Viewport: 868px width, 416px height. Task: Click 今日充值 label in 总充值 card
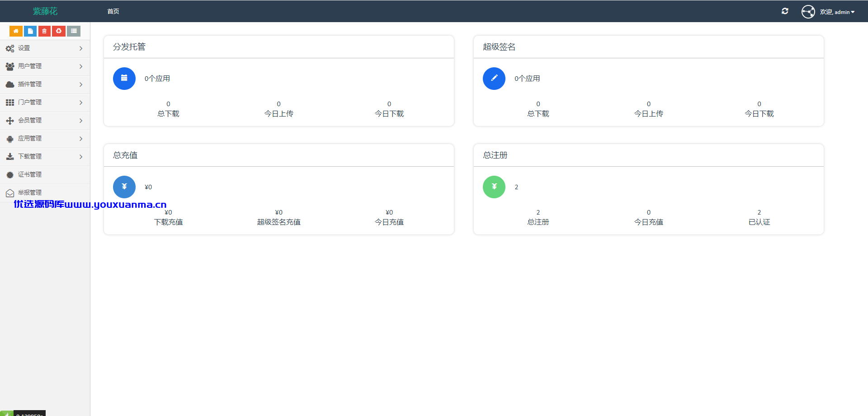tap(389, 222)
